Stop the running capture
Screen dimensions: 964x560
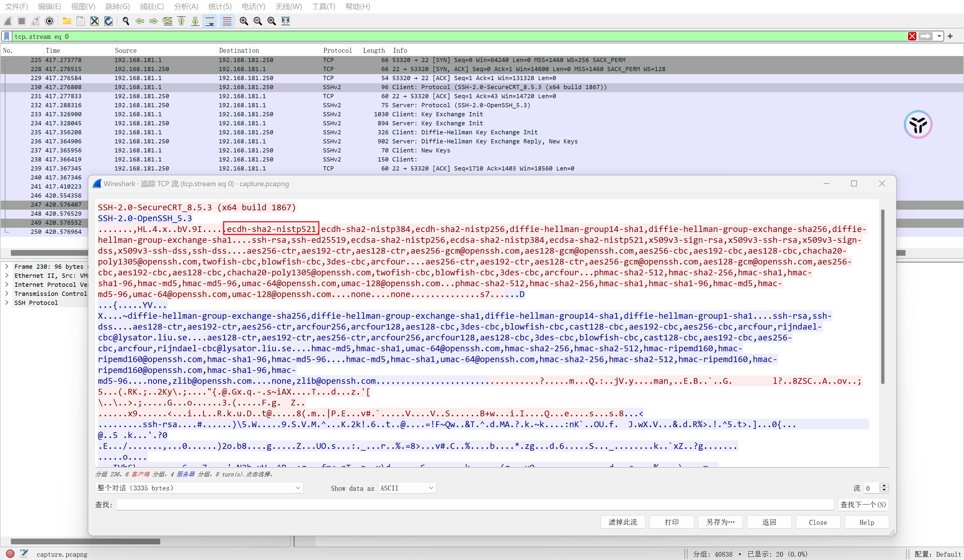(21, 21)
